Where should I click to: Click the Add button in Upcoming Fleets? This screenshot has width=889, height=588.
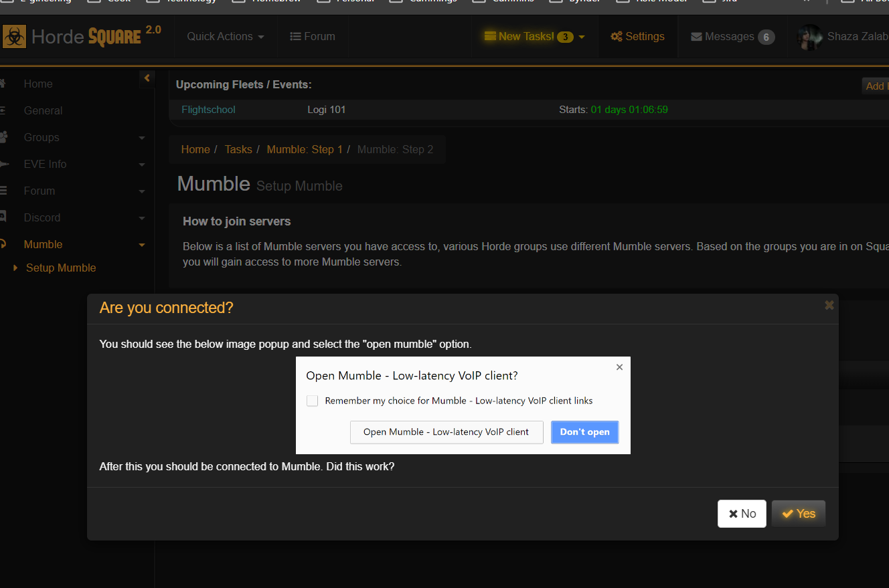click(876, 86)
